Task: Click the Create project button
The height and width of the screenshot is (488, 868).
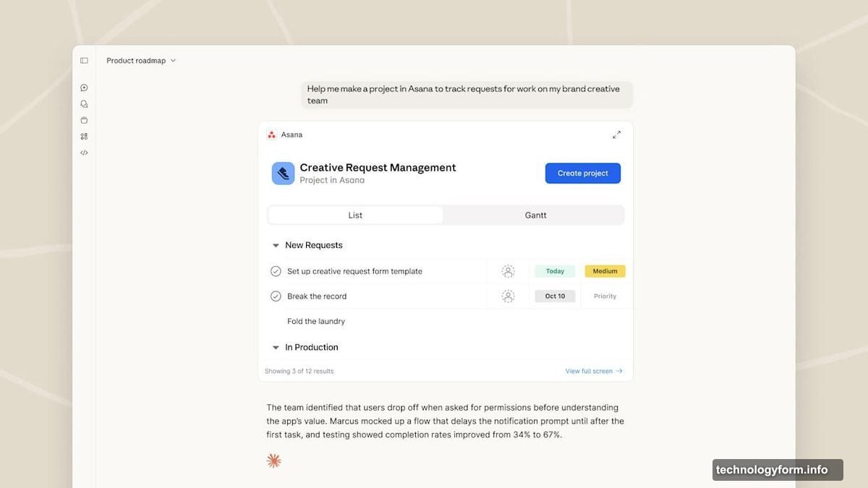Action: [583, 174]
